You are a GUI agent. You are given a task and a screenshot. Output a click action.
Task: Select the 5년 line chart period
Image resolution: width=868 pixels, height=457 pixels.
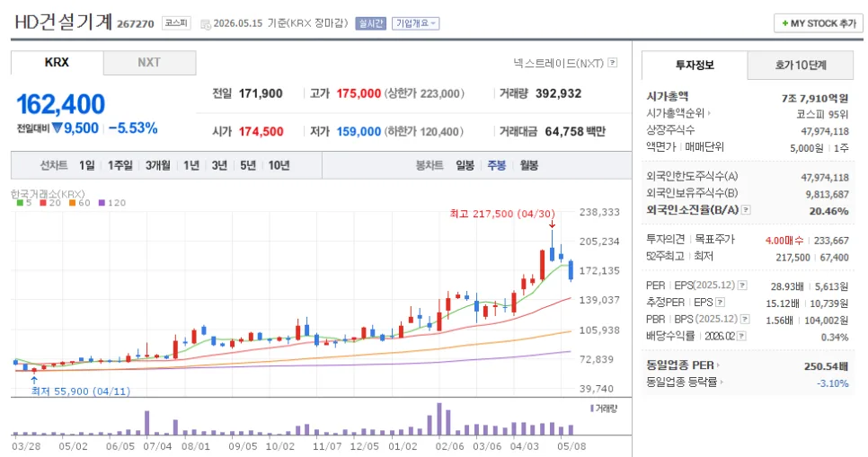click(247, 165)
